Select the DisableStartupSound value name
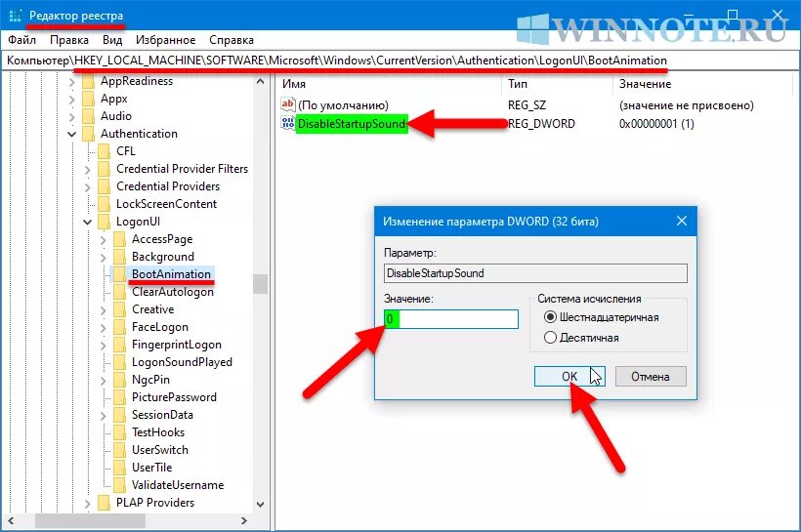 (352, 124)
